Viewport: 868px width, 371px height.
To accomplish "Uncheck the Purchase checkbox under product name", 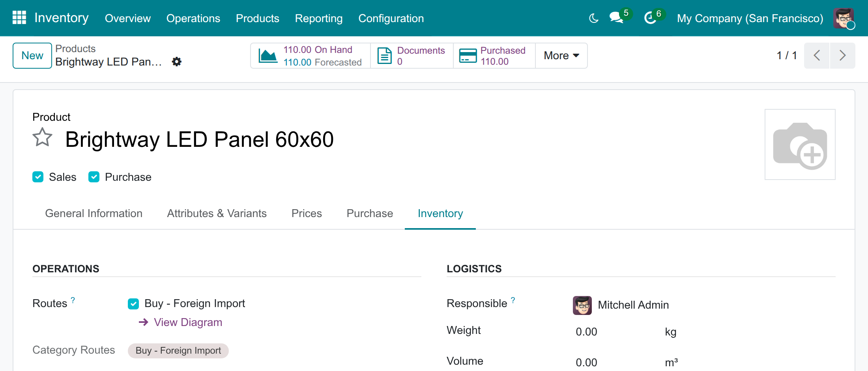I will tap(94, 177).
